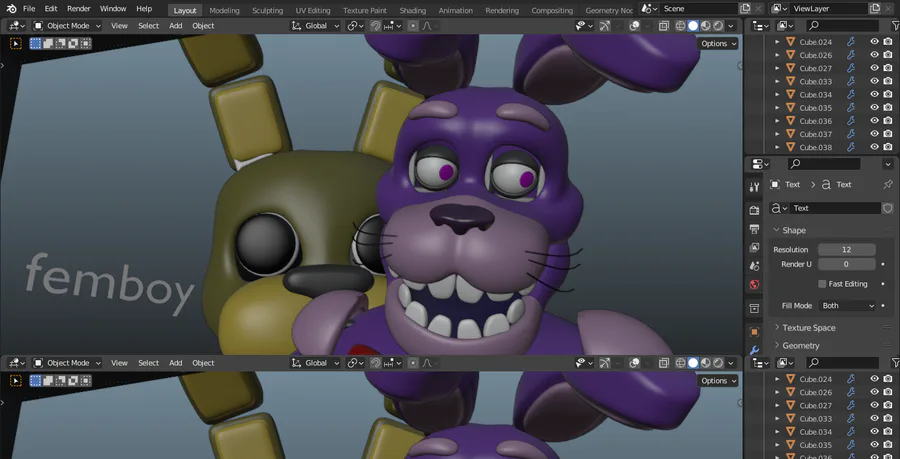Open the Object Mode dropdown in upper viewport
The image size is (900, 459).
coord(67,26)
